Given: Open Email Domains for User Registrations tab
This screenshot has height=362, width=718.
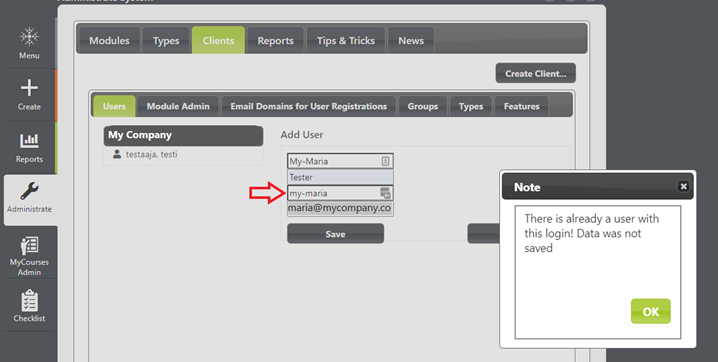Looking at the screenshot, I should point(309,106).
